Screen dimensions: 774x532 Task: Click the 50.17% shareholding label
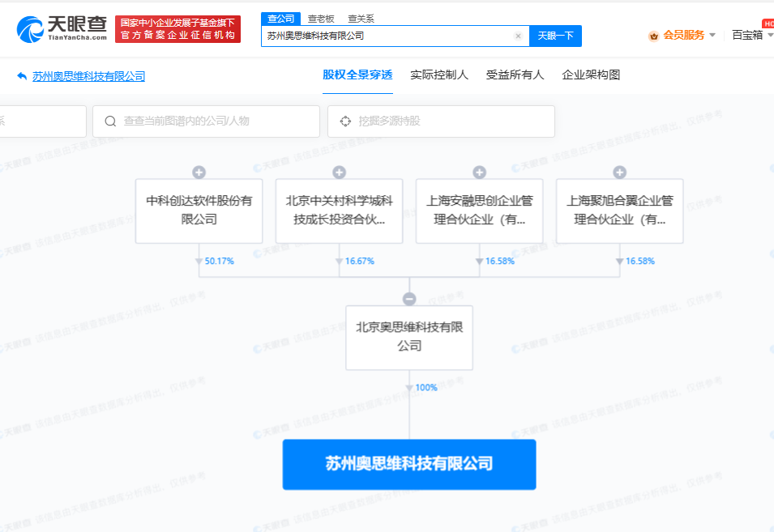[219, 261]
